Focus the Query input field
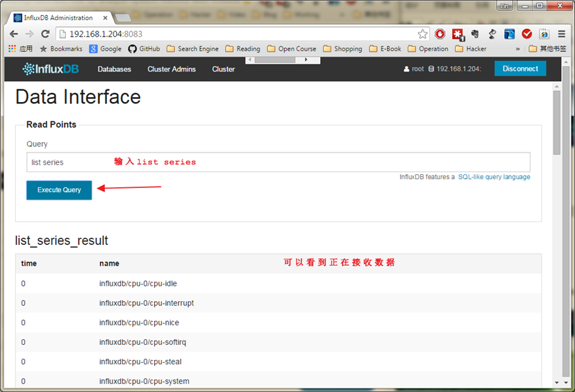This screenshot has height=392, width=575. click(x=278, y=162)
